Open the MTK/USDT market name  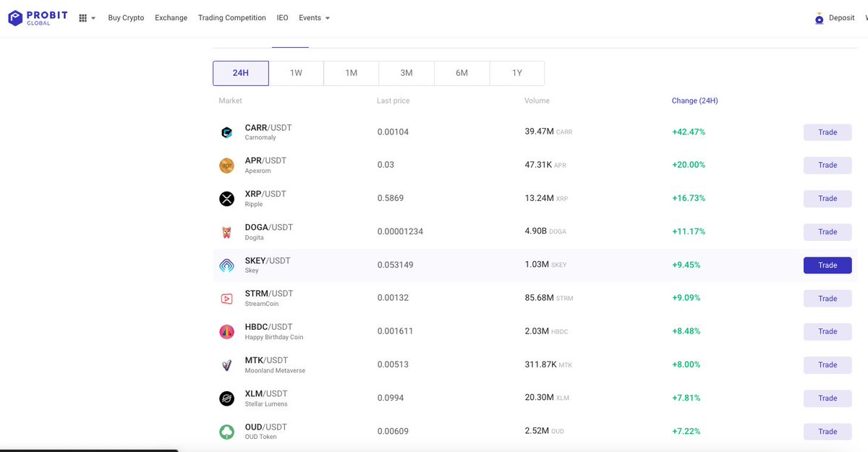coord(266,360)
